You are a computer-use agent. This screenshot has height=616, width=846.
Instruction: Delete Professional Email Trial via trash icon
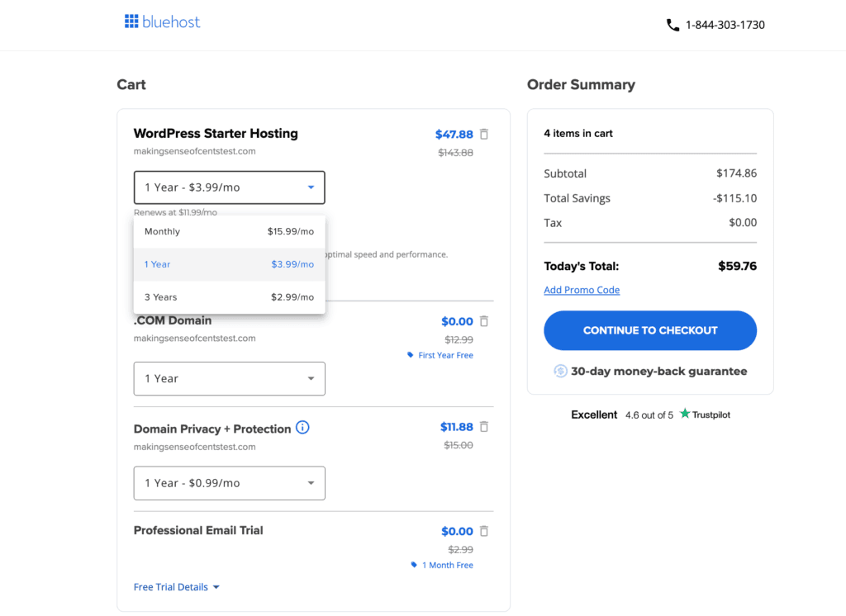pyautogui.click(x=484, y=531)
